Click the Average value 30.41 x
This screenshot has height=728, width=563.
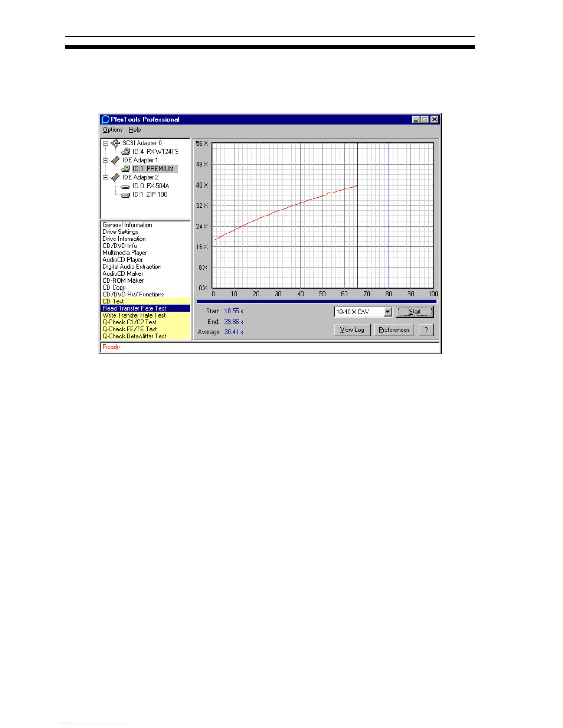[x=234, y=332]
